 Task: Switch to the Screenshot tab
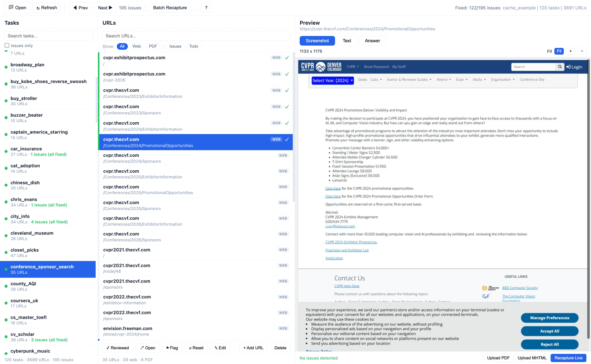(x=317, y=41)
